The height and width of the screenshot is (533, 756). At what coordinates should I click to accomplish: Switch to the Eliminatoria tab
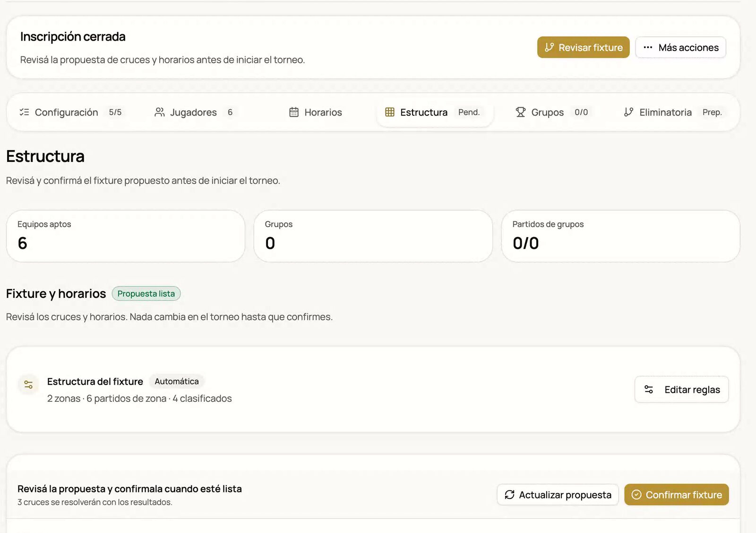(673, 112)
